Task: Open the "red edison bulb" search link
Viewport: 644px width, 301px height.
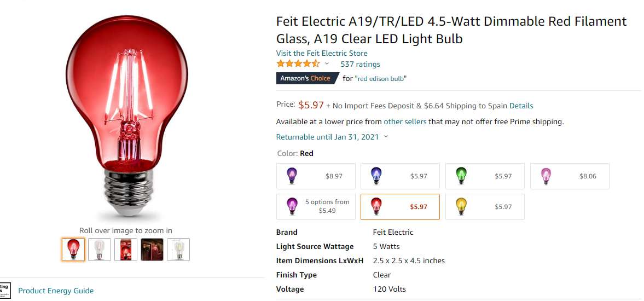Action: pos(381,78)
